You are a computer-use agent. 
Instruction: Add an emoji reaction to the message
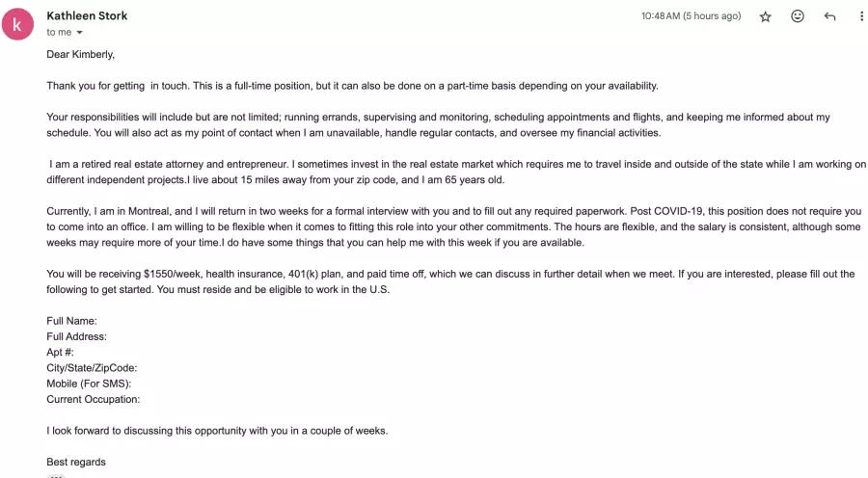[798, 16]
